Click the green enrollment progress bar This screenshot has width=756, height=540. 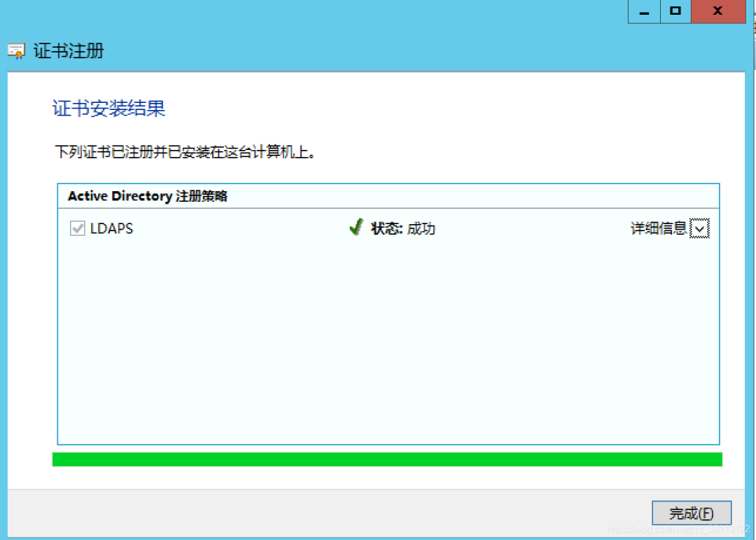tap(386, 459)
